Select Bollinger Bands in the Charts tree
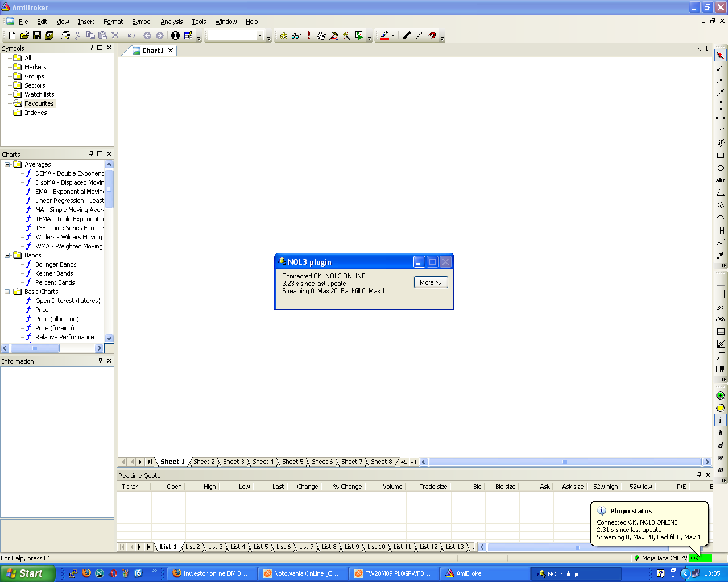 coord(56,264)
